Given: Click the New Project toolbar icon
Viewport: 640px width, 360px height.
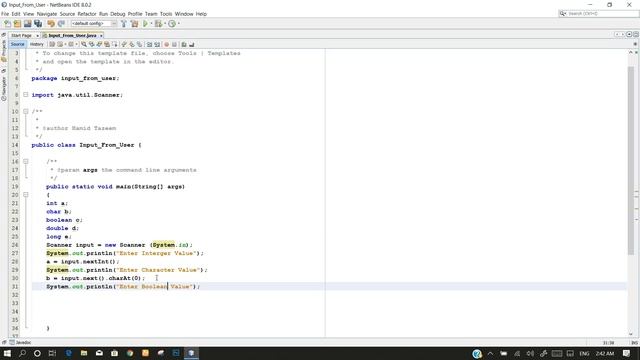Looking at the screenshot, I should click(x=17, y=24).
